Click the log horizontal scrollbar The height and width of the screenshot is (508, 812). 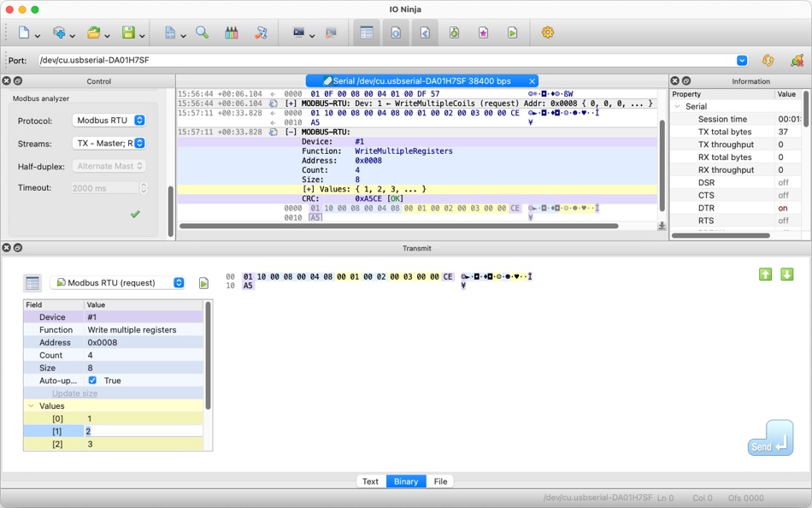coord(399,226)
